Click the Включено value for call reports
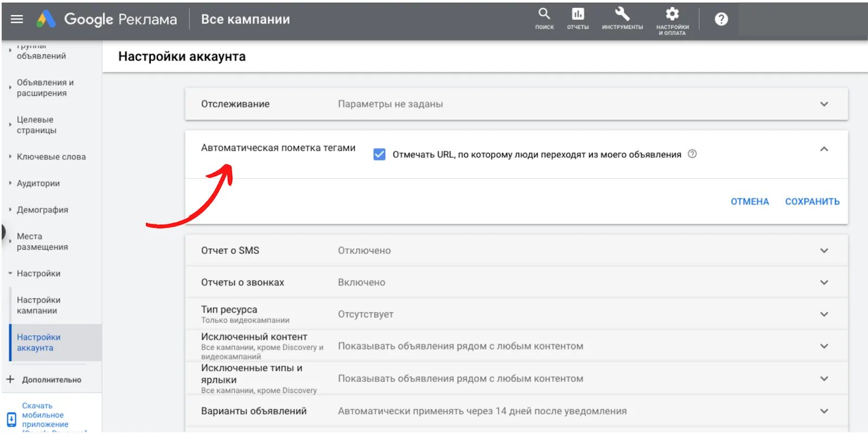The image size is (868, 434). point(361,282)
